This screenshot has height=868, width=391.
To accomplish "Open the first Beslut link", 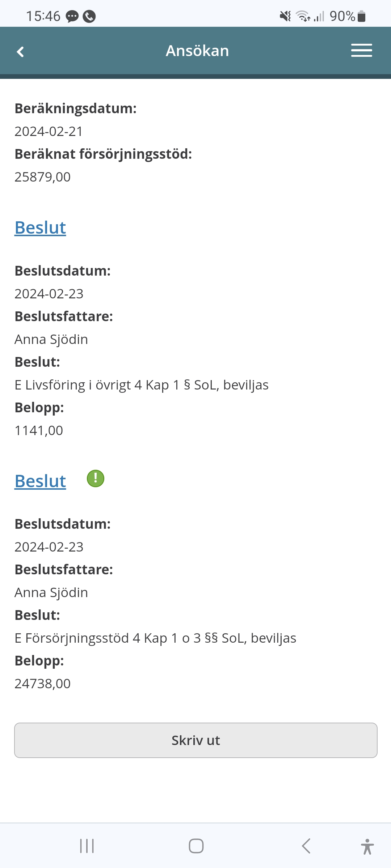I will [40, 228].
